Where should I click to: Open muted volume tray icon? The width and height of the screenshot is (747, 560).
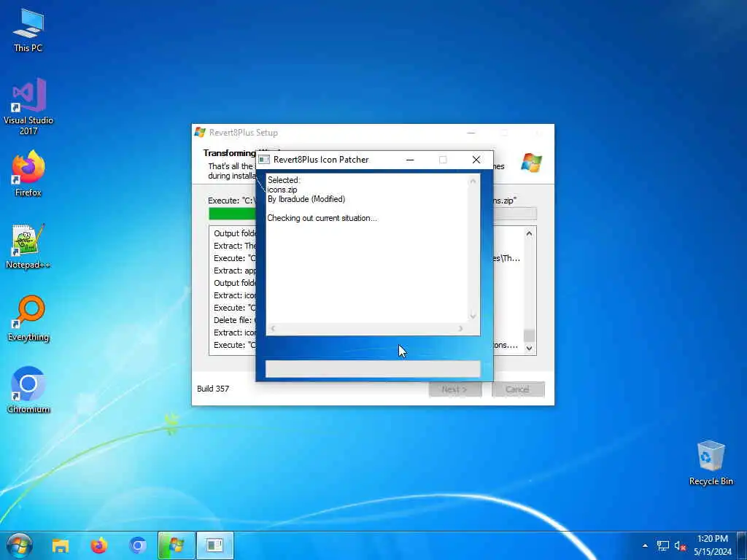coord(680,545)
